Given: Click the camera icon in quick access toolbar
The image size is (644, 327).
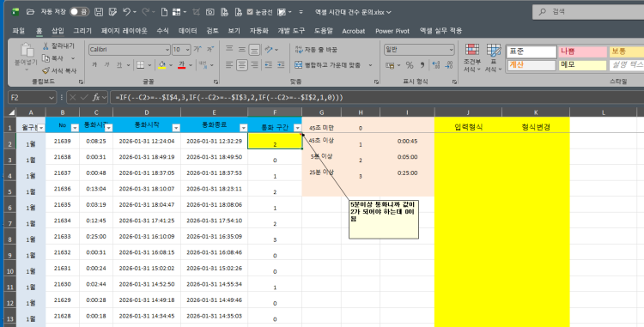Looking at the screenshot, I should [210, 12].
